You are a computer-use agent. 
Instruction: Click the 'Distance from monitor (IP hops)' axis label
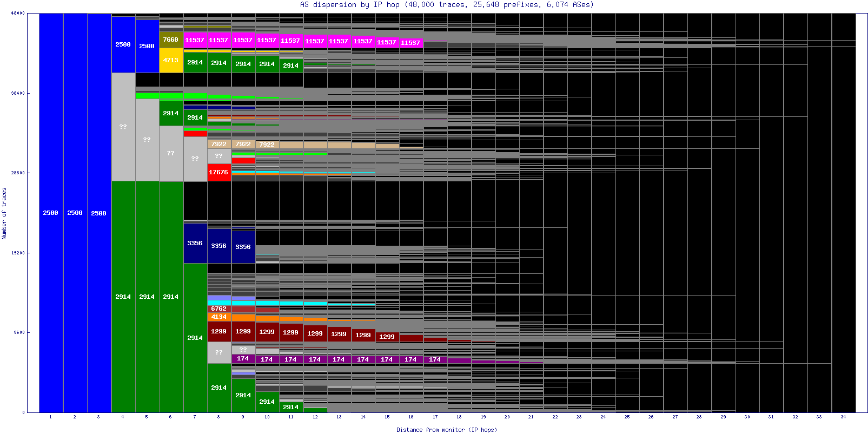[x=447, y=430]
